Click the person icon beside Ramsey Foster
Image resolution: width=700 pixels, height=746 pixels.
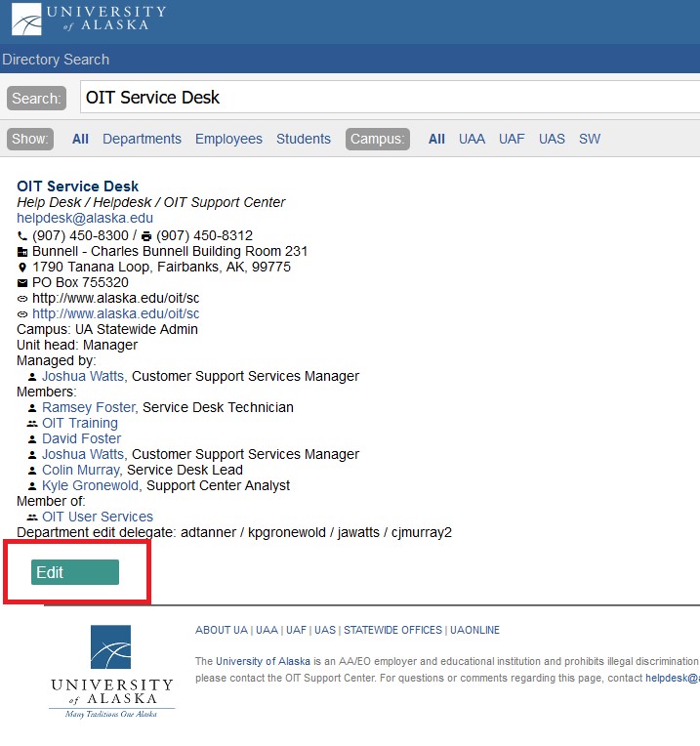(x=32, y=408)
